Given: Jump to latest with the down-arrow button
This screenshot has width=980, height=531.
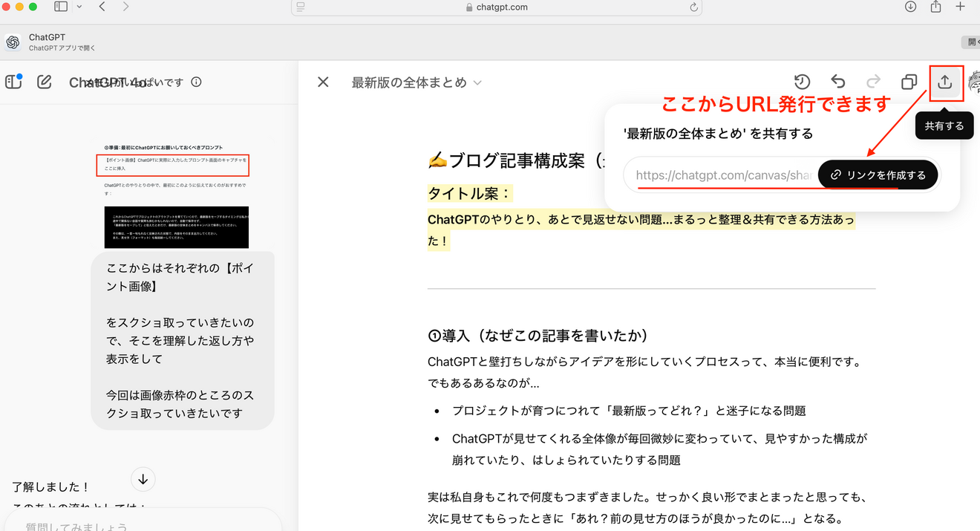Looking at the screenshot, I should pos(143,480).
